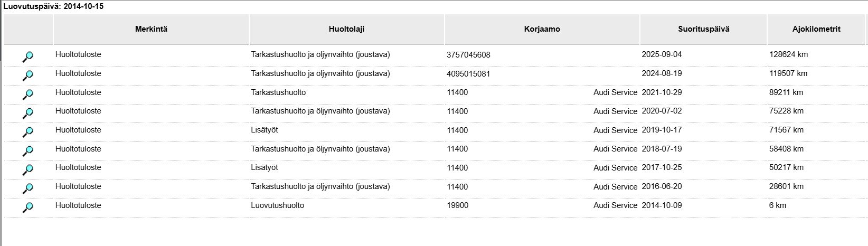The height and width of the screenshot is (246, 868).
Task: Select workshop number 3757045608 cell
Action: 468,55
